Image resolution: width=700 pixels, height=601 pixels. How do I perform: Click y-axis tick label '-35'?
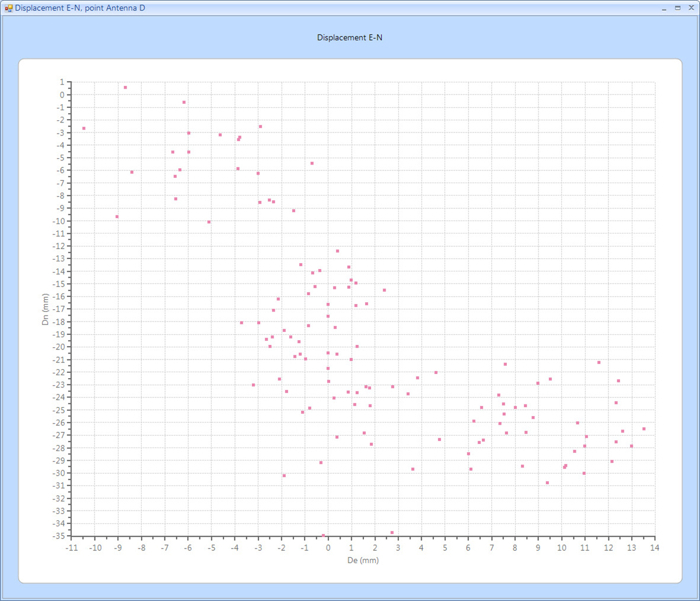[x=59, y=536]
